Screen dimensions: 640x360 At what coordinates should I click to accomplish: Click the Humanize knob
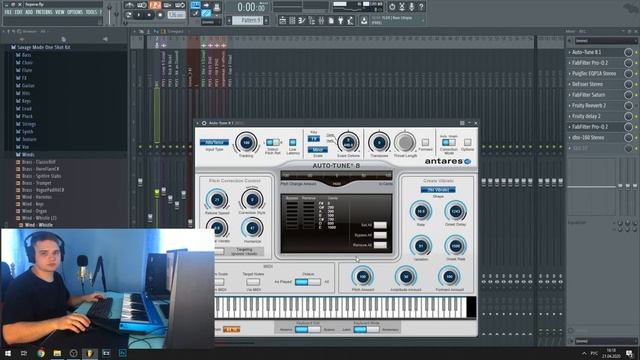point(252,228)
